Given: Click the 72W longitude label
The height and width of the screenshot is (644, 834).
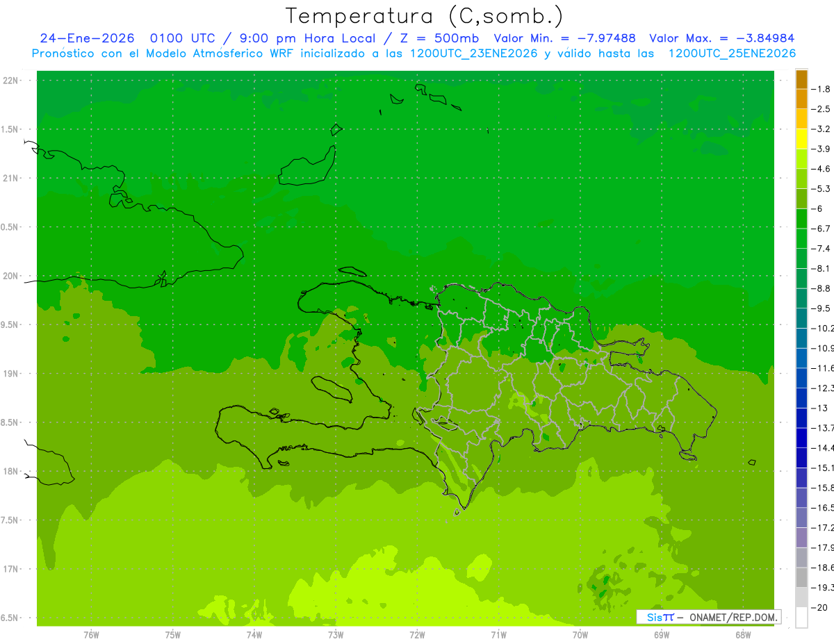Looking at the screenshot, I should click(x=417, y=635).
